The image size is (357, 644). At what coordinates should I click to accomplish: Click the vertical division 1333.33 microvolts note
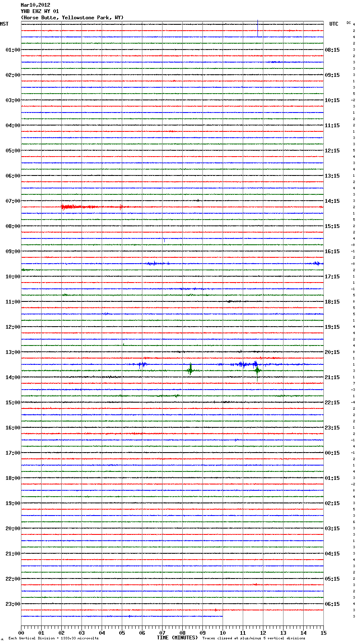coord(53,639)
